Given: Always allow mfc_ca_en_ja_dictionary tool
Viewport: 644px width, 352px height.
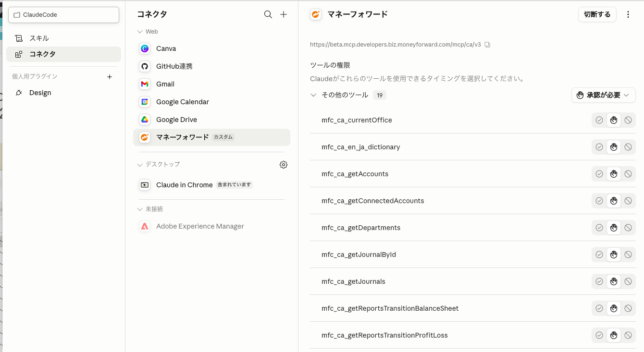Looking at the screenshot, I should [x=599, y=147].
